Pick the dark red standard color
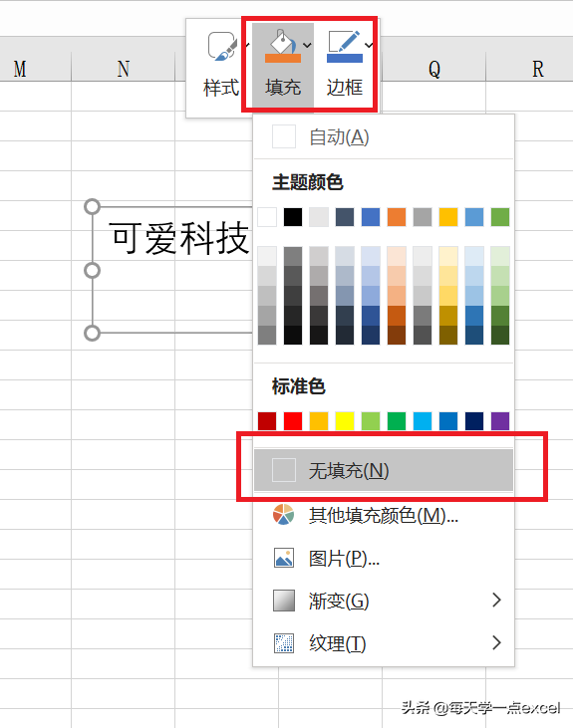 267,421
